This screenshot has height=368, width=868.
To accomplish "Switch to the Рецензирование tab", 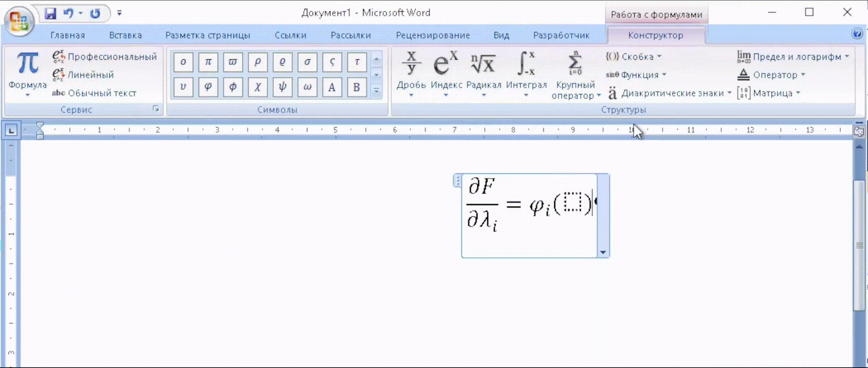I will coord(433,35).
